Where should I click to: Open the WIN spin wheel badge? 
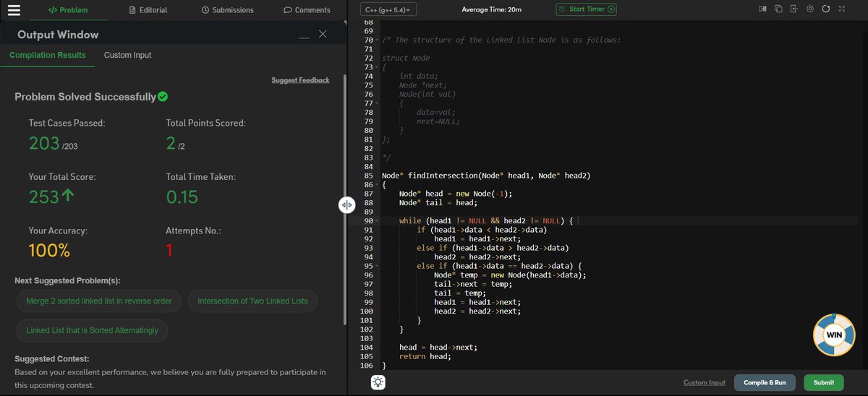pyautogui.click(x=834, y=335)
